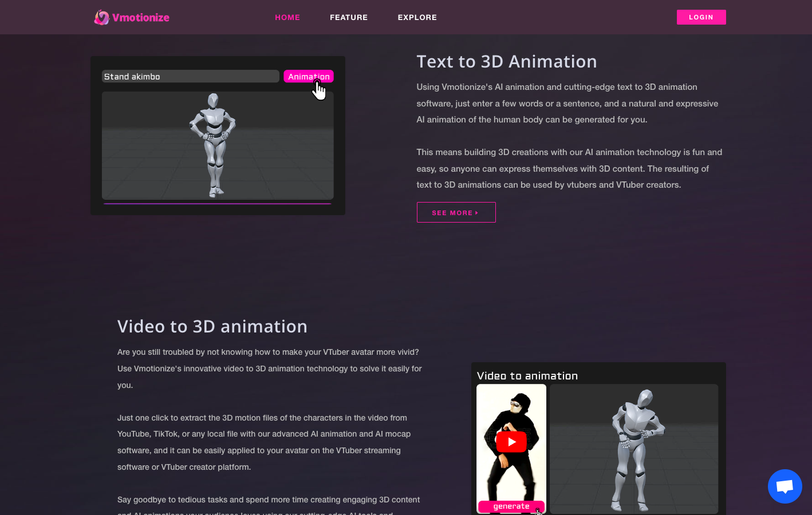This screenshot has height=515, width=812.
Task: Click the Video to 3D animation heading
Action: point(212,326)
